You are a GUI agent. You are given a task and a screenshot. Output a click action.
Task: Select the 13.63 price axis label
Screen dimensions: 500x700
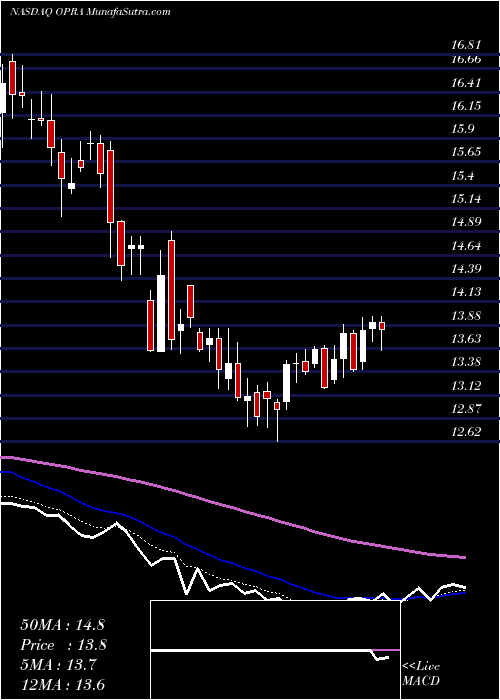tap(466, 338)
